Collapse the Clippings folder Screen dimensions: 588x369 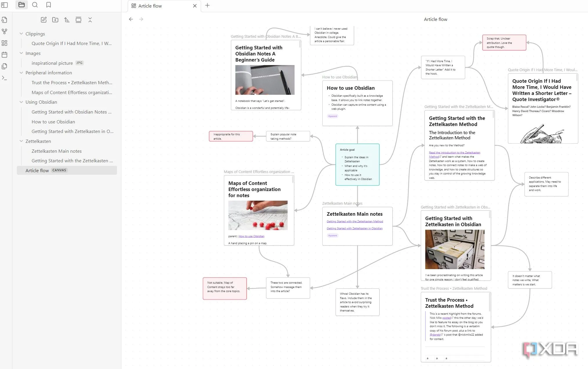(21, 34)
